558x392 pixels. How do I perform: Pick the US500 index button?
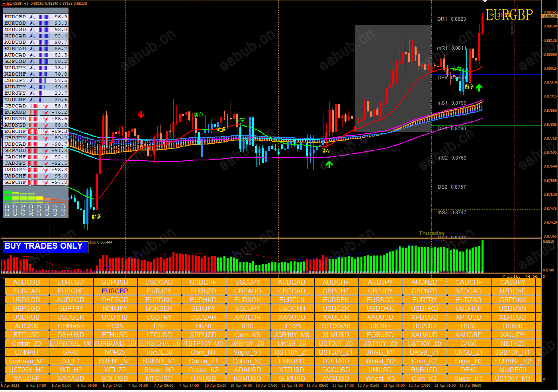[x=513, y=326]
